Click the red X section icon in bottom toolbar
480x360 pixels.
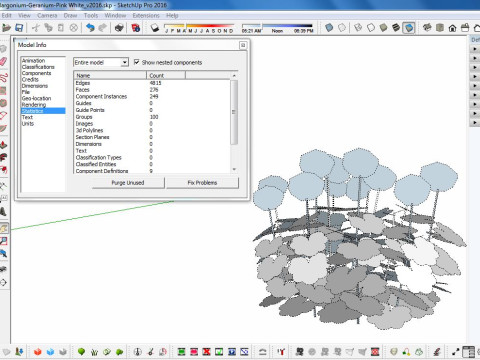click(206, 352)
